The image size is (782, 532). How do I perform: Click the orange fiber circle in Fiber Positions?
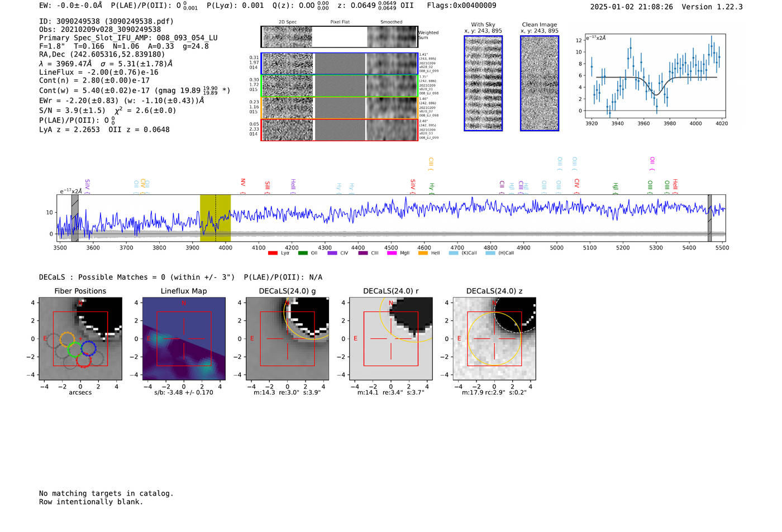pyautogui.click(x=66, y=339)
